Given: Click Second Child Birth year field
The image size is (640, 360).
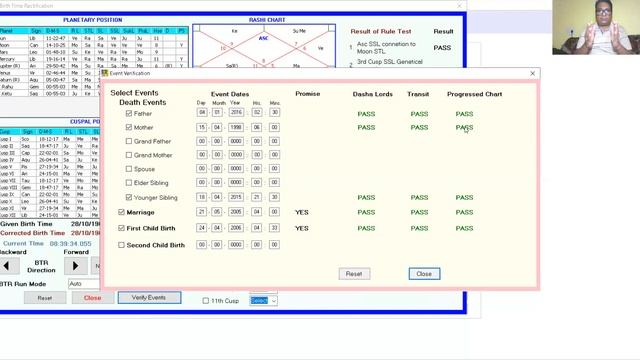Looking at the screenshot, I should click(236, 244).
